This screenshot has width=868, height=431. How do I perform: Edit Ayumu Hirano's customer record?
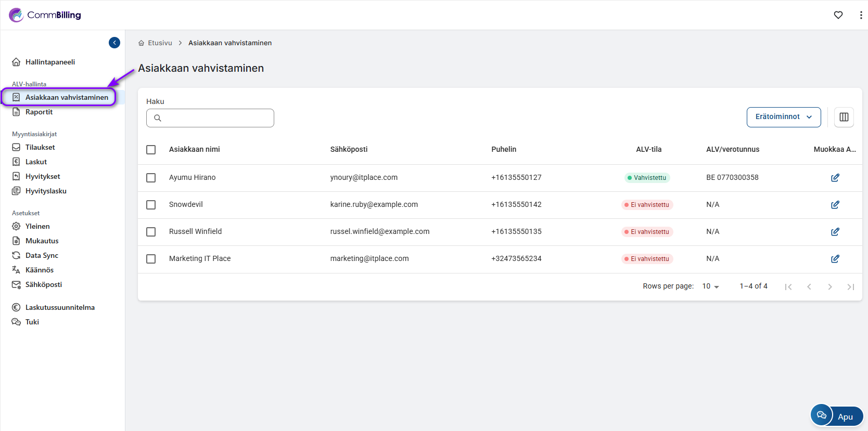tap(835, 178)
